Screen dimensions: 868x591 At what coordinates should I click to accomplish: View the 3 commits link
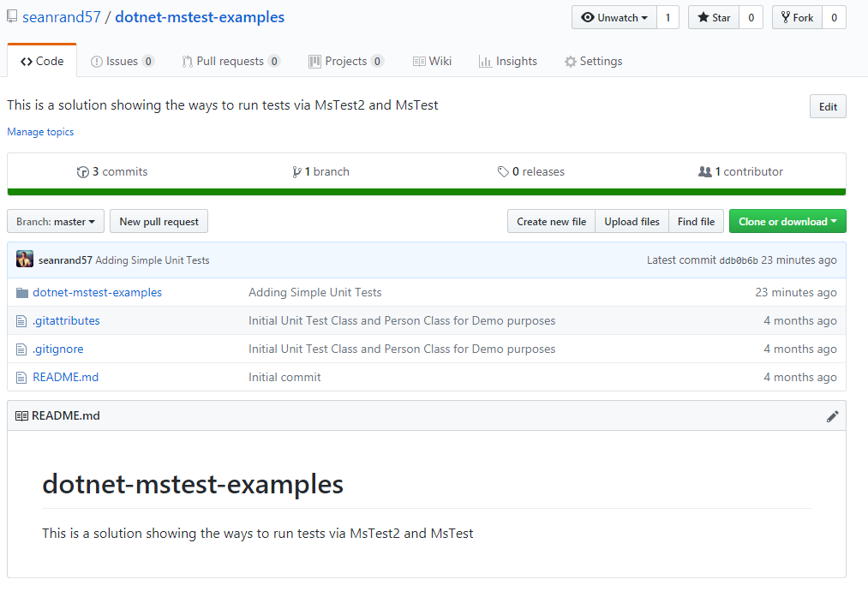112,171
